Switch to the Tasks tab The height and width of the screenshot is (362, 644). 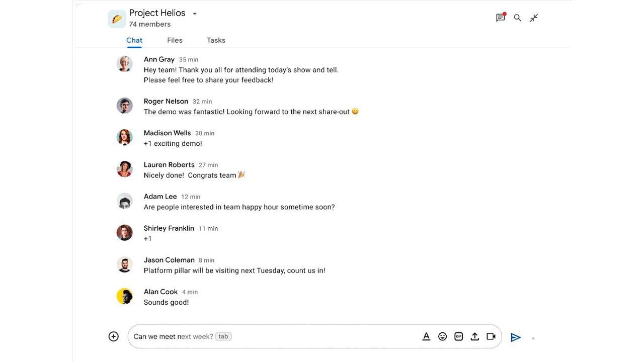[x=216, y=40]
